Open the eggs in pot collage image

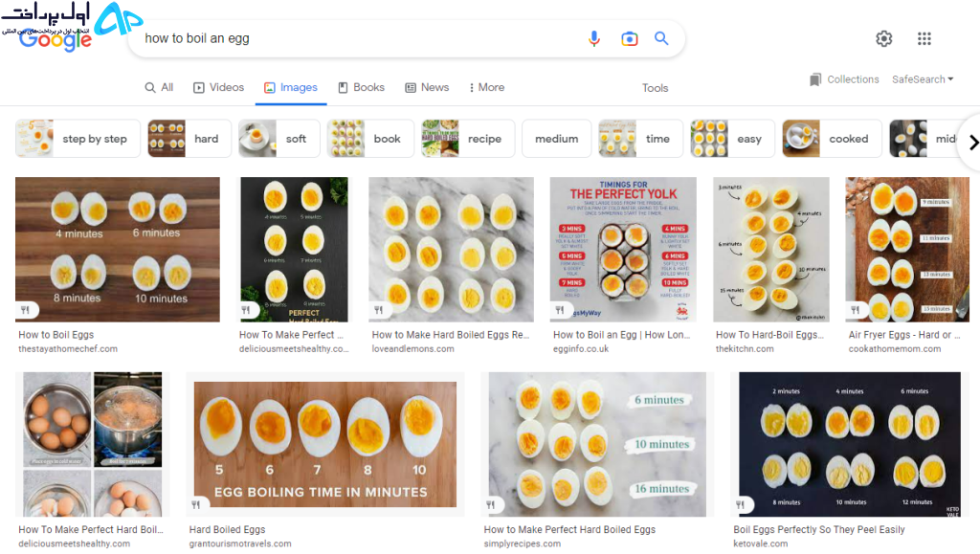[x=93, y=444]
